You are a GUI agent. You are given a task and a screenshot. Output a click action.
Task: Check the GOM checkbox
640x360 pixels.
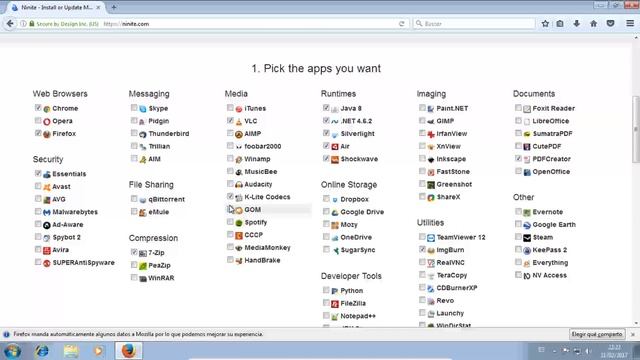[230, 209]
